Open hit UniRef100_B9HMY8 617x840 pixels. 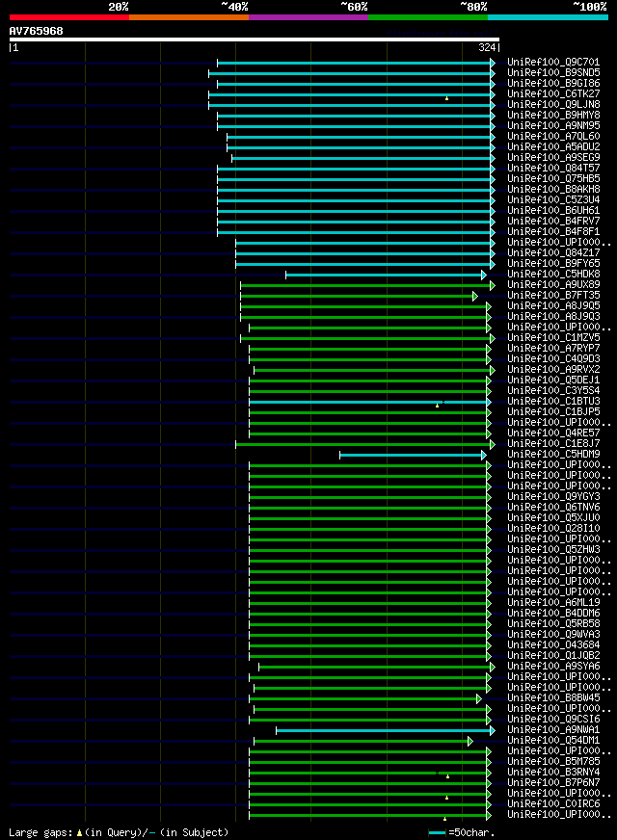pyautogui.click(x=553, y=116)
